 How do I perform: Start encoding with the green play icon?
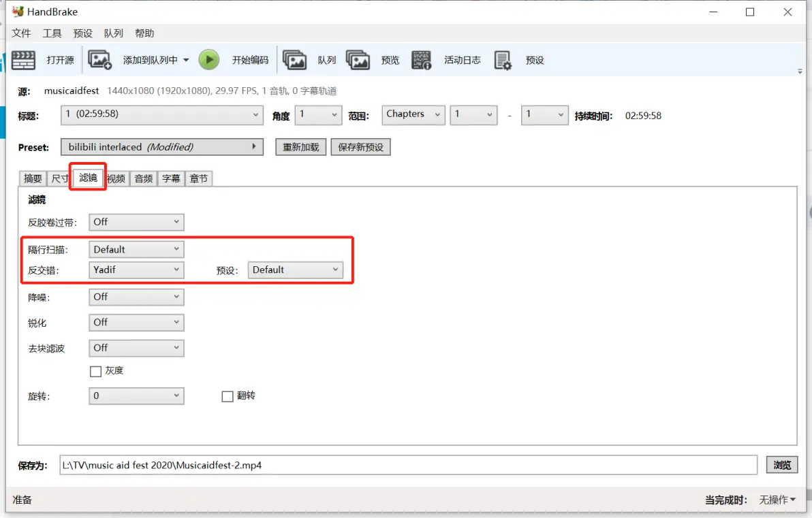pyautogui.click(x=209, y=60)
